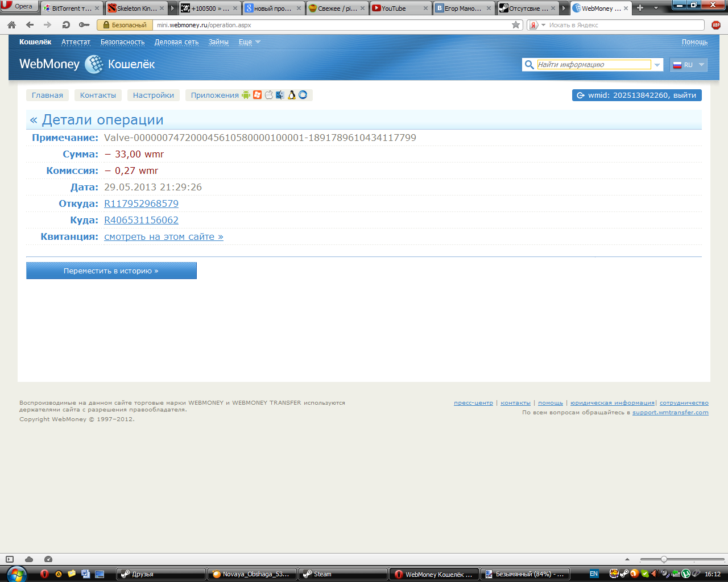
Task: Open the search field dropdown arrow
Action: (x=657, y=65)
